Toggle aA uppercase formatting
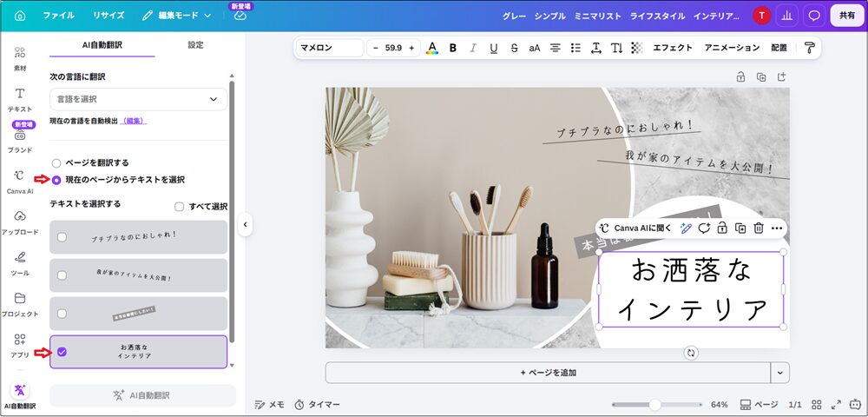The width and height of the screenshot is (868, 417). [534, 48]
